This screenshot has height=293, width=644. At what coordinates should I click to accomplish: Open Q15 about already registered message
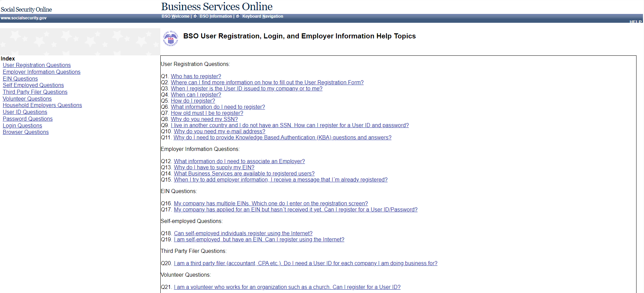pos(281,180)
